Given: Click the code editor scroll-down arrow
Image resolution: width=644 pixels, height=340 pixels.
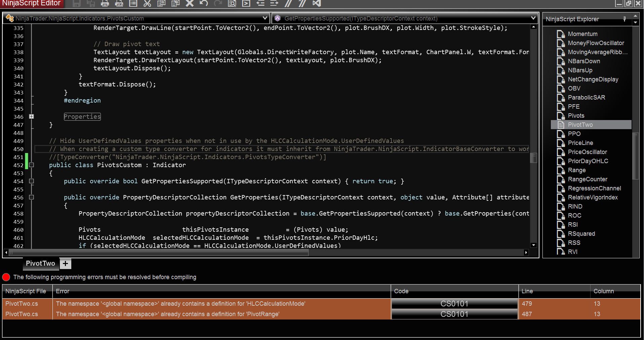Looking at the screenshot, I should (x=533, y=245).
